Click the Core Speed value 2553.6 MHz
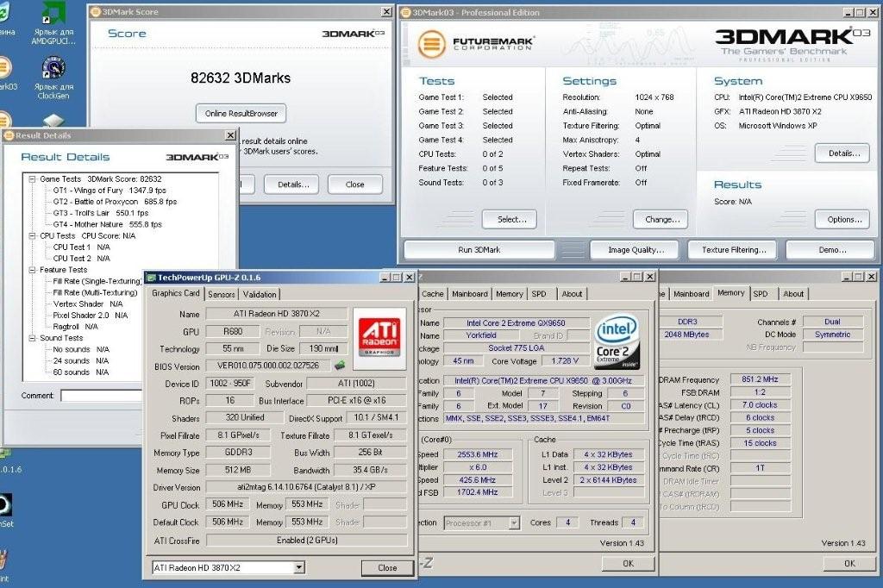Screen dimensions: 883x588 (478, 454)
